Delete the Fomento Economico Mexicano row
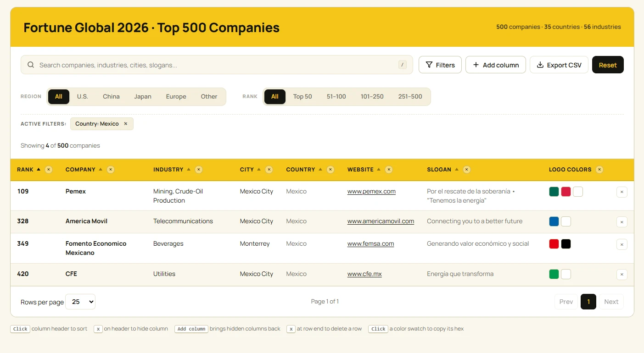 coord(622,244)
